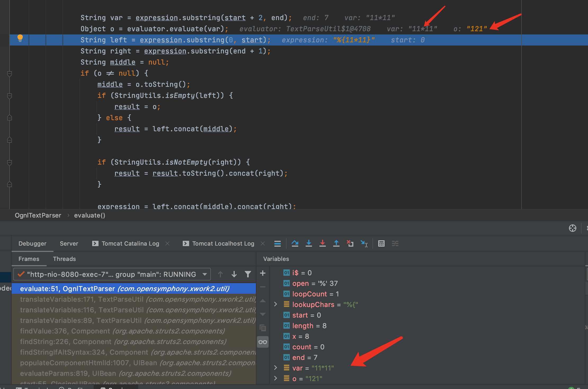The width and height of the screenshot is (588, 389).
Task: Select frame populateComponentHtmlId:1007, UIBean
Action: click(x=134, y=363)
